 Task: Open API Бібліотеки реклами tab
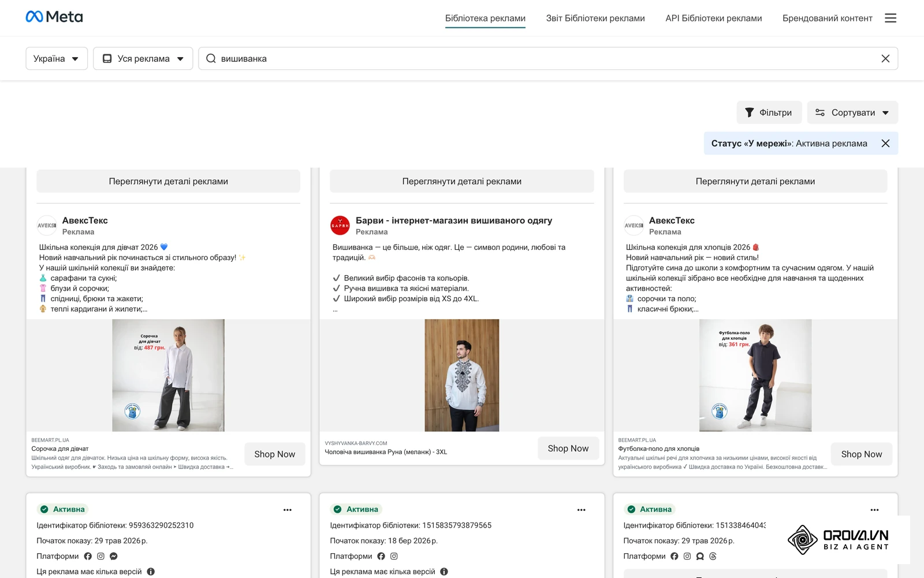coord(714,18)
